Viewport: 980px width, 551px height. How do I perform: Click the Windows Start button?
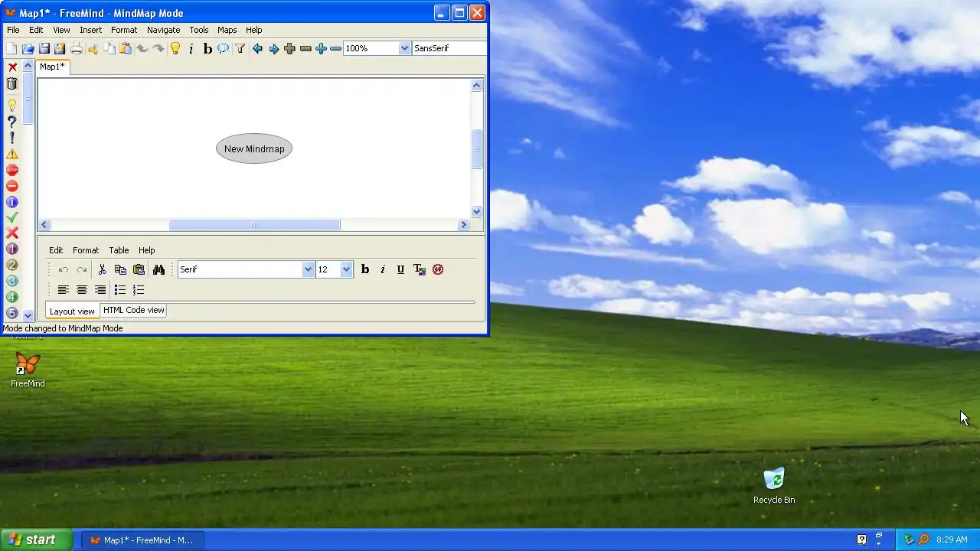36,540
